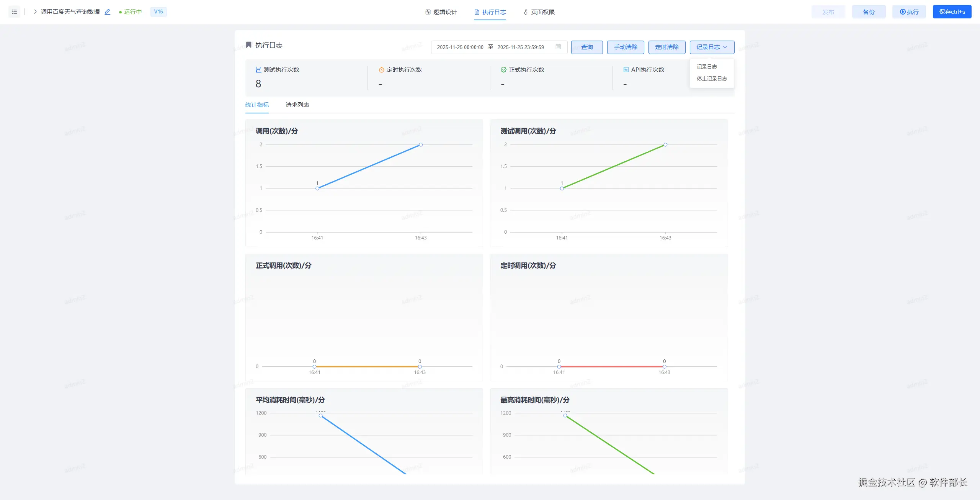Click the start date input field
Screen dimensions: 980x500
pyautogui.click(x=460, y=47)
